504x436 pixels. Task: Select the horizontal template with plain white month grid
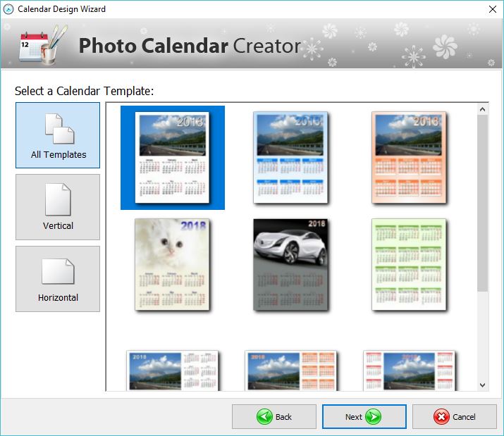pyautogui.click(x=173, y=370)
